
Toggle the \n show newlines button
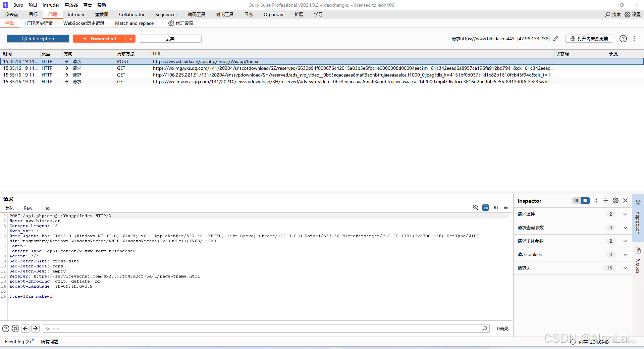496,207
